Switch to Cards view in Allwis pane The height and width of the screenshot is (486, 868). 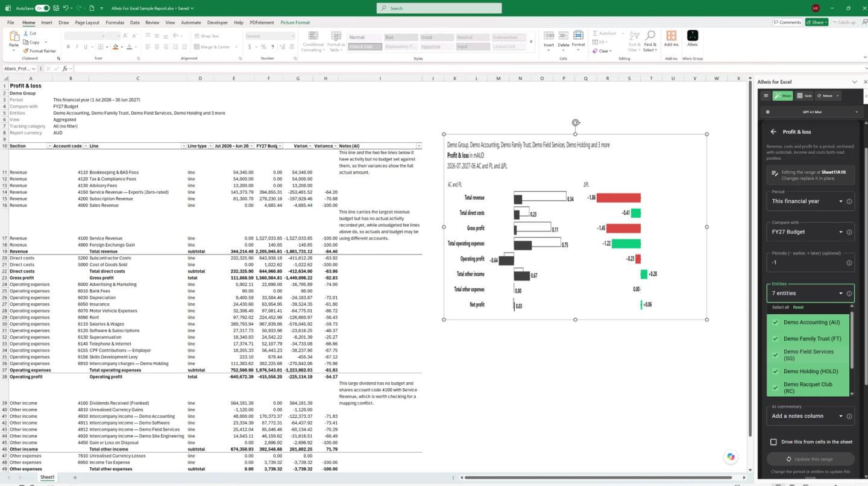(804, 95)
